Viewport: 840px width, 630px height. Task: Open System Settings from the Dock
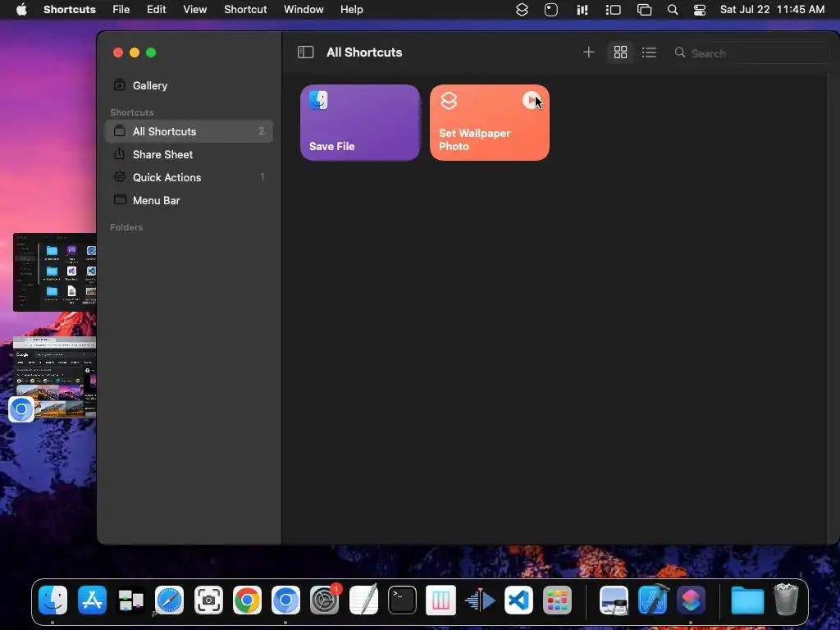(x=325, y=600)
